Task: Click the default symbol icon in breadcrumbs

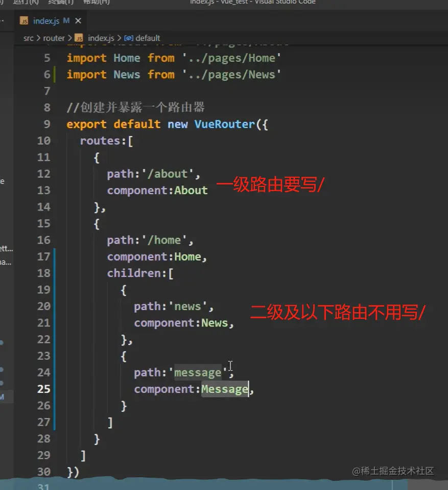Action: click(128, 38)
